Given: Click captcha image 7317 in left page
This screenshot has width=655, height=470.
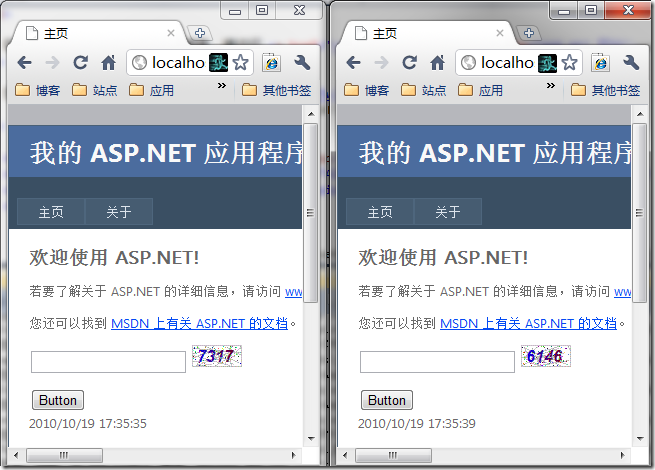Looking at the screenshot, I should coord(217,356).
